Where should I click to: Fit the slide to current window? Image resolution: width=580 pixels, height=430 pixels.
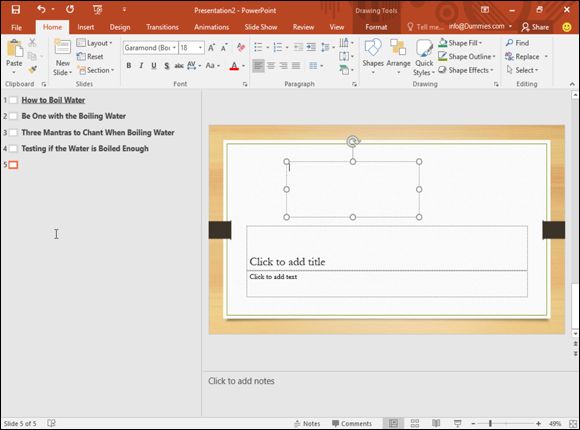coord(573,423)
